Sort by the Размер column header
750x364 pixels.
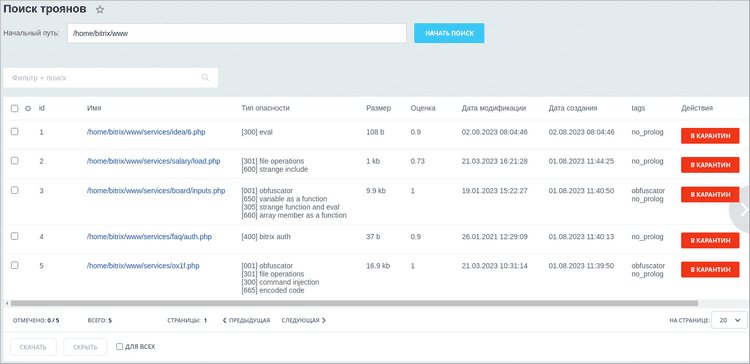(378, 108)
